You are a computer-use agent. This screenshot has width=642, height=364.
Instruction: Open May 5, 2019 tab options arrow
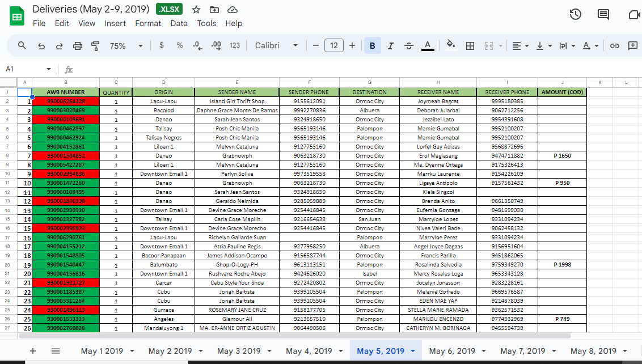tap(413, 351)
